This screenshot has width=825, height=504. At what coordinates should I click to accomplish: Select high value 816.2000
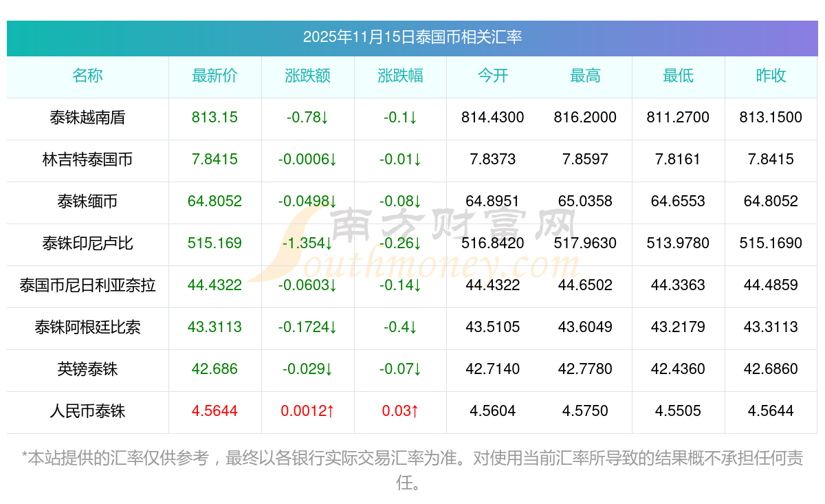point(585,118)
